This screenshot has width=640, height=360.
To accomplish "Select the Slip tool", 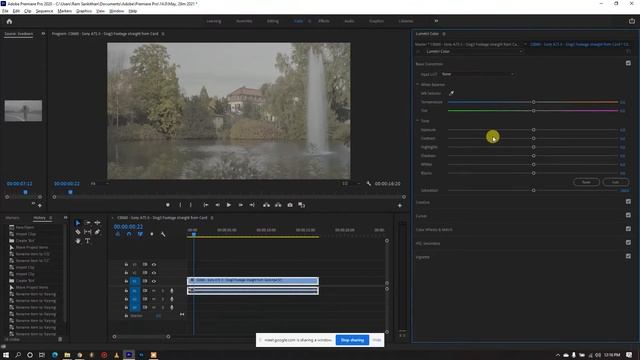I will 88,232.
